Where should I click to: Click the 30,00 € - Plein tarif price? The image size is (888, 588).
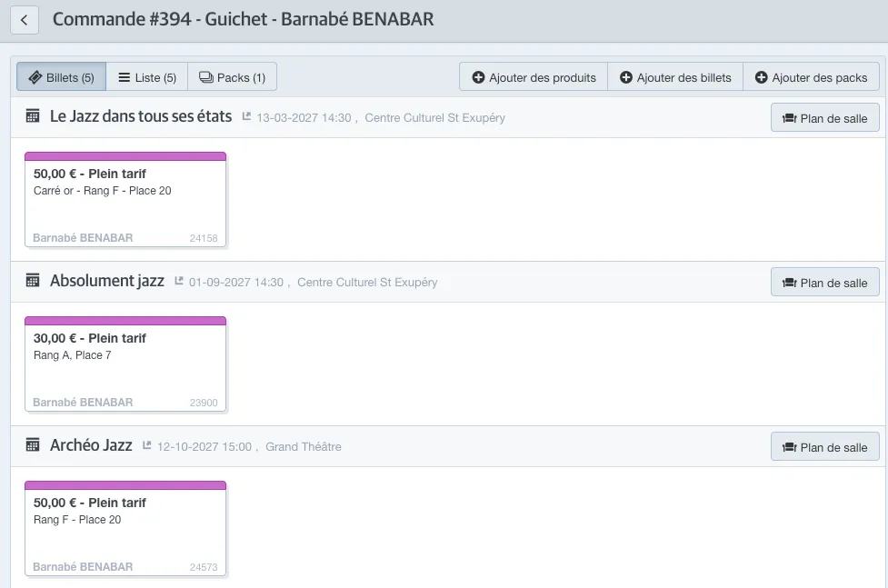point(89,338)
